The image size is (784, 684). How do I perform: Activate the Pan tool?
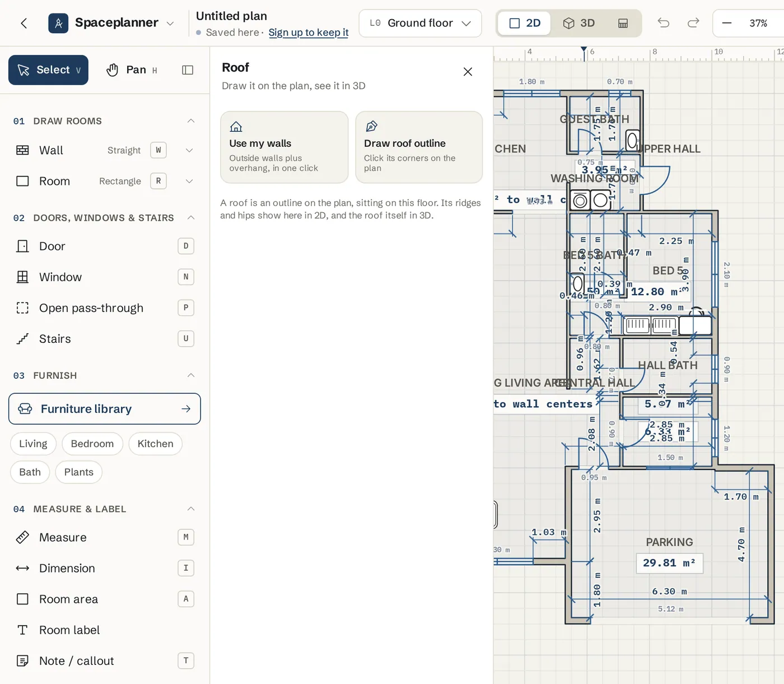[132, 70]
